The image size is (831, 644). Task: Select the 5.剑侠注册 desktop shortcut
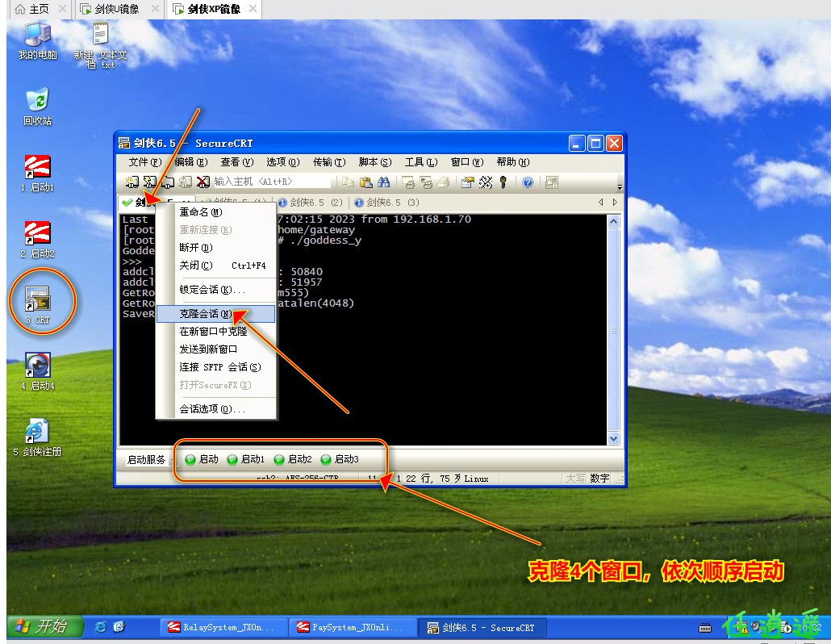tap(38, 438)
